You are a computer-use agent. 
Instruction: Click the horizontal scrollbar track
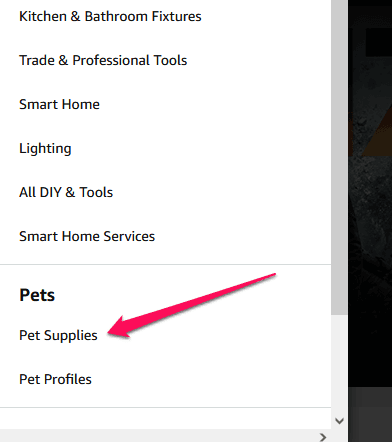point(157,437)
